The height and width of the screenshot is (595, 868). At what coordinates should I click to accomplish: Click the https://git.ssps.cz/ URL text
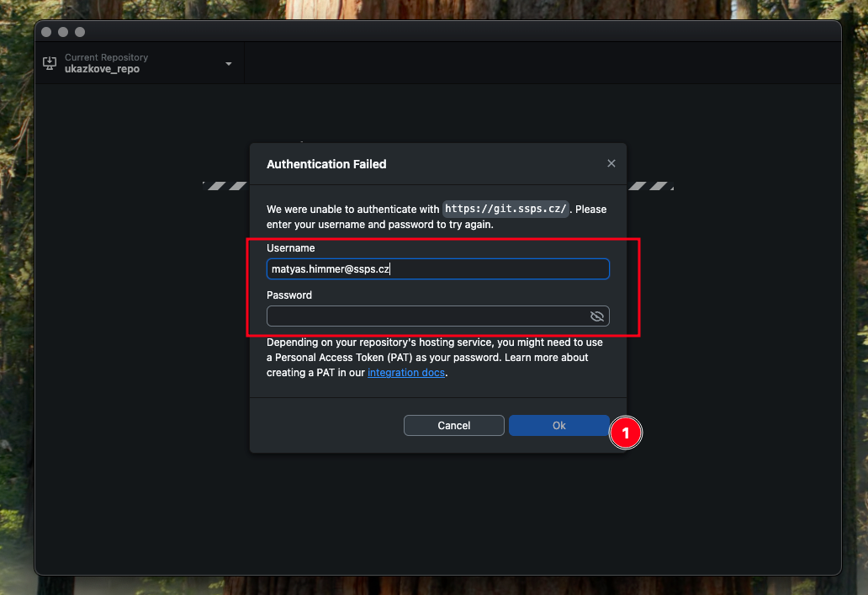pyautogui.click(x=505, y=209)
